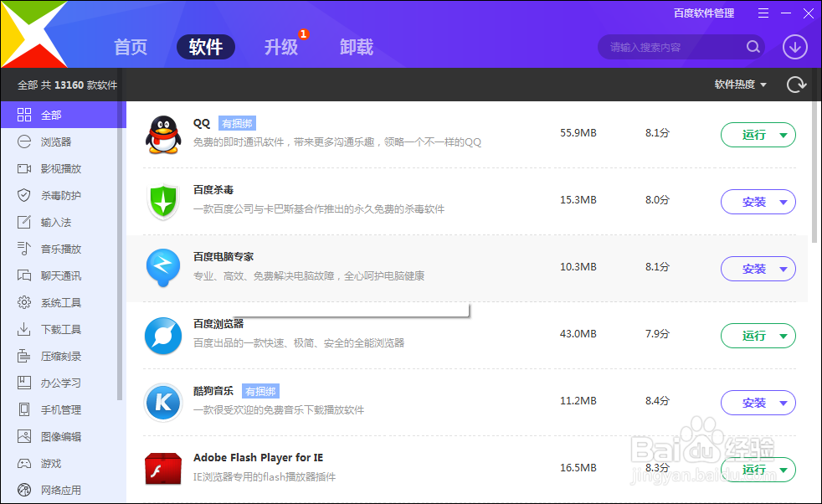Select the 下载工具 download icon
The width and height of the screenshot is (822, 504).
(24, 329)
